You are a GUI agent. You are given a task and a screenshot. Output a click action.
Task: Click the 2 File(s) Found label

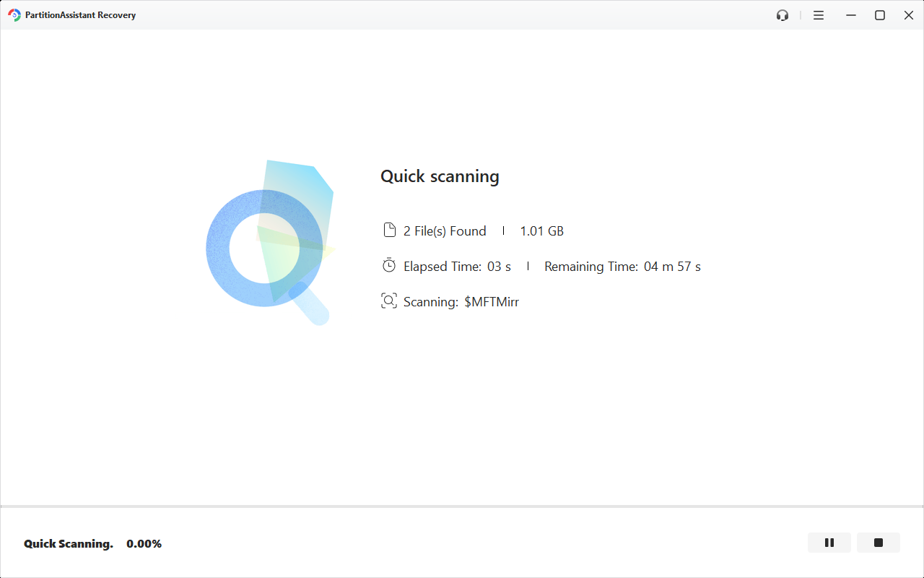click(445, 230)
